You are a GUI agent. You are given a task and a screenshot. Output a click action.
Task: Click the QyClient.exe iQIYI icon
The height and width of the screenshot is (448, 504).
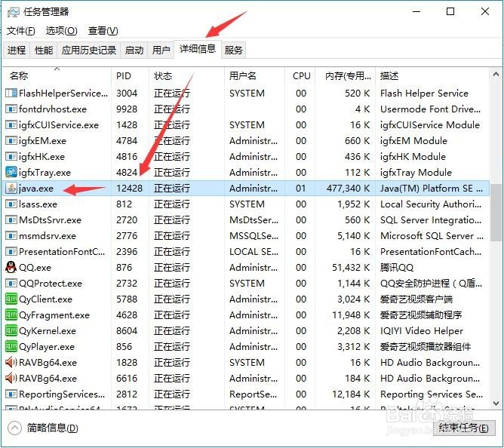click(x=11, y=299)
